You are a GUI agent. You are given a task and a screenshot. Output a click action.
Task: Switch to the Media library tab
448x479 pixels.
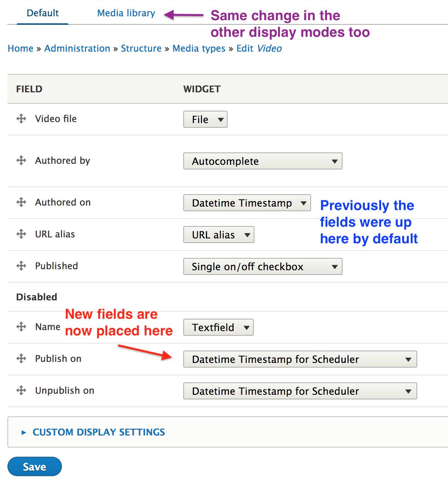[x=126, y=13]
